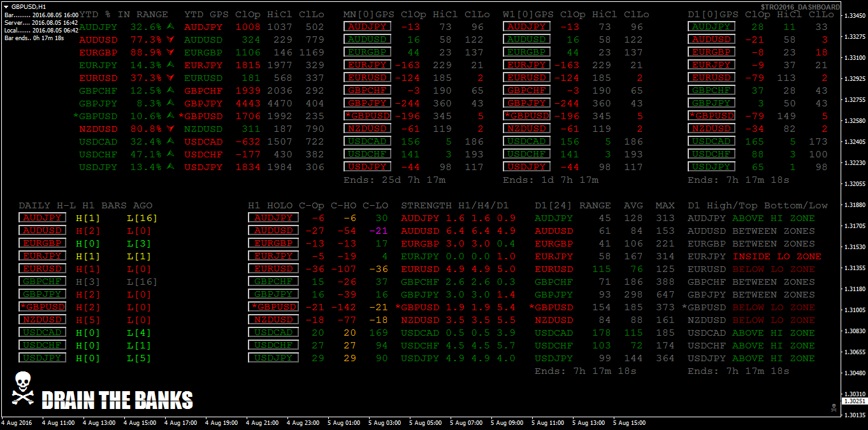The width and height of the screenshot is (868, 430).
Task: Click the up arrow beside USDJPY 13.4%
Action: coord(170,166)
